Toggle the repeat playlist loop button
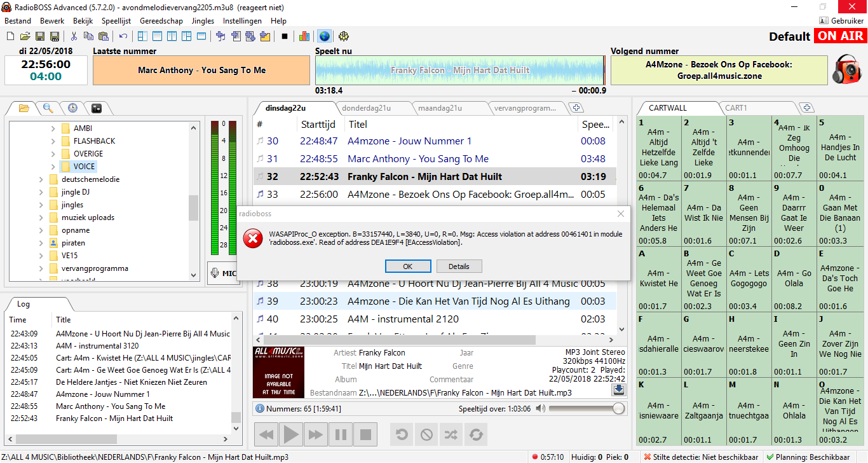This screenshot has height=463, width=868. click(476, 435)
